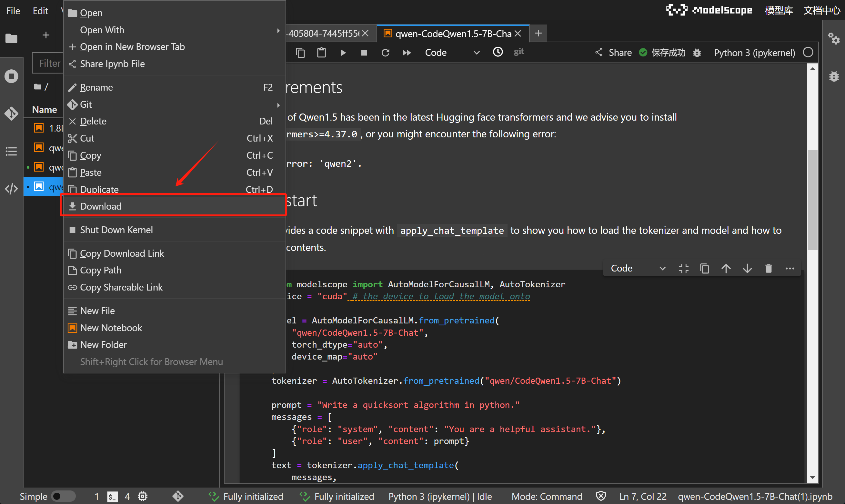Open the Git panel in left sidebar
The height and width of the screenshot is (504, 845).
11,114
